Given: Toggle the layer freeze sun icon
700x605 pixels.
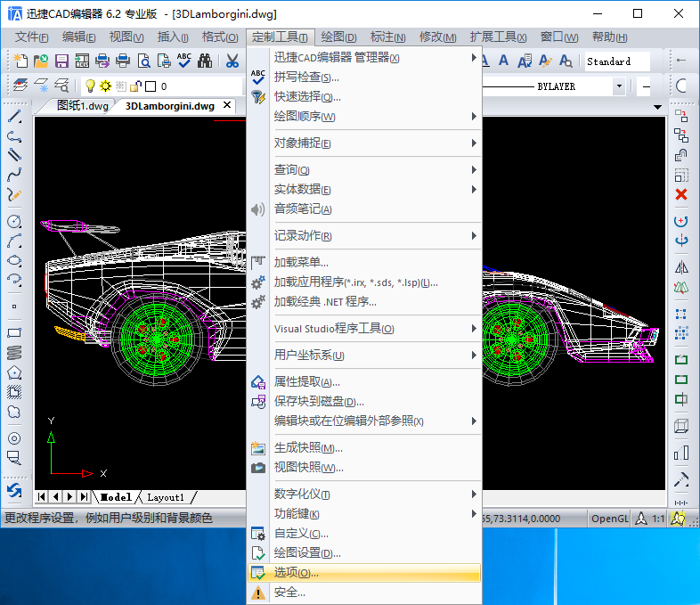Looking at the screenshot, I should tap(105, 86).
